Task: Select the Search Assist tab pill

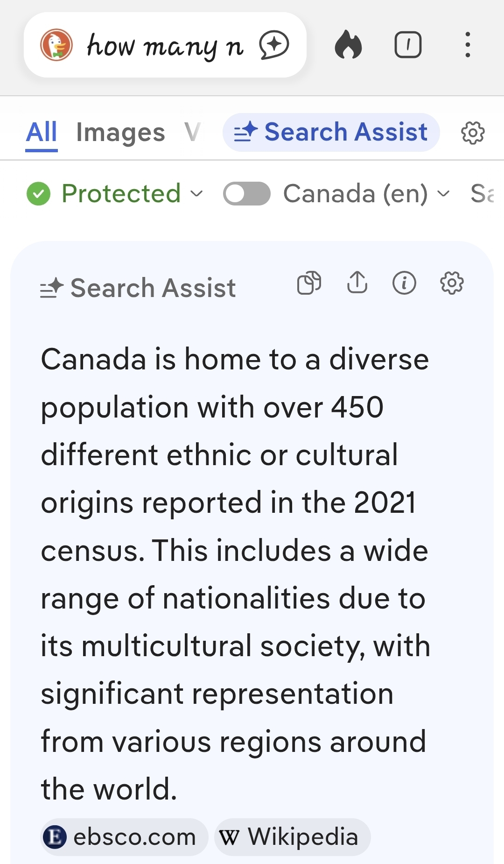Action: [x=331, y=133]
